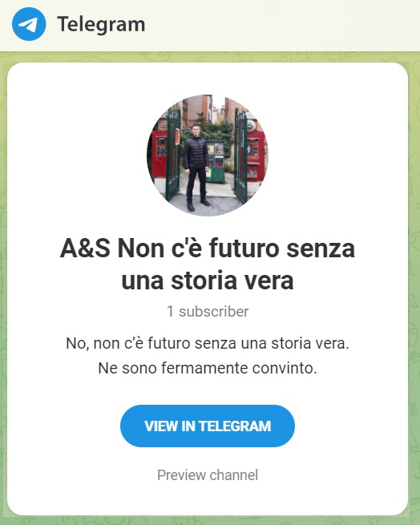The width and height of the screenshot is (420, 525).
Task: Click the green kiosk behind the man
Action: tap(216, 162)
